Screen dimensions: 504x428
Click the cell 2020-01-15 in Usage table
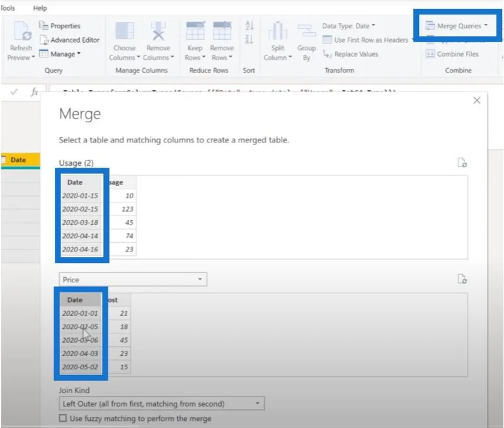(82, 195)
